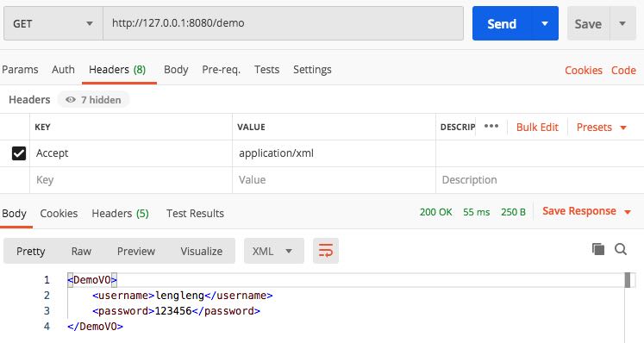The height and width of the screenshot is (343, 644).
Task: Open the response Test Results tab
Action: pyautogui.click(x=195, y=213)
